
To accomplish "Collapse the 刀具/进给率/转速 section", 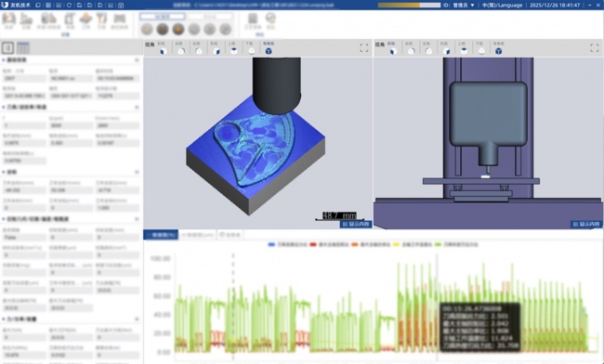I will pyautogui.click(x=137, y=108).
